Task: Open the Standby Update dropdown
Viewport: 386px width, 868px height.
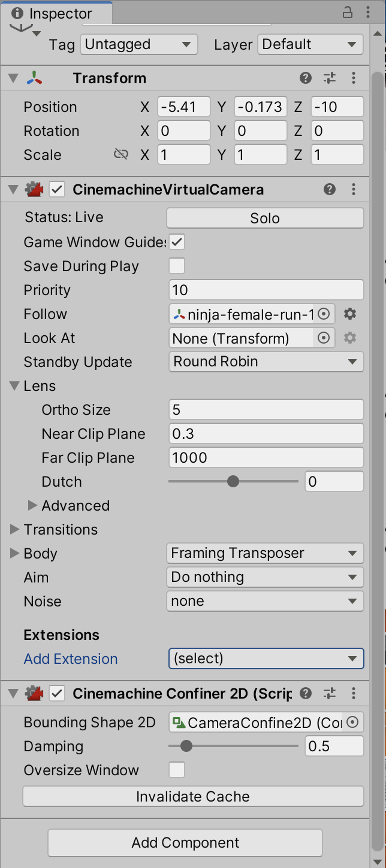Action: (266, 362)
